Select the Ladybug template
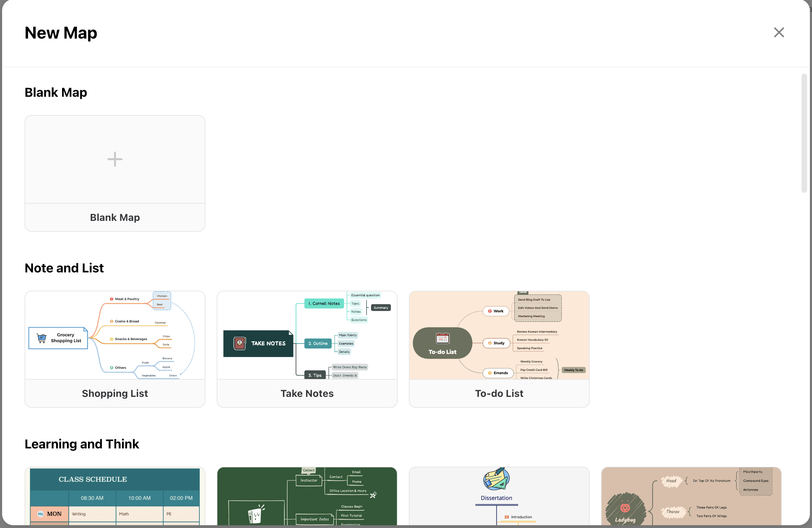The height and width of the screenshot is (528, 812). coord(691,496)
